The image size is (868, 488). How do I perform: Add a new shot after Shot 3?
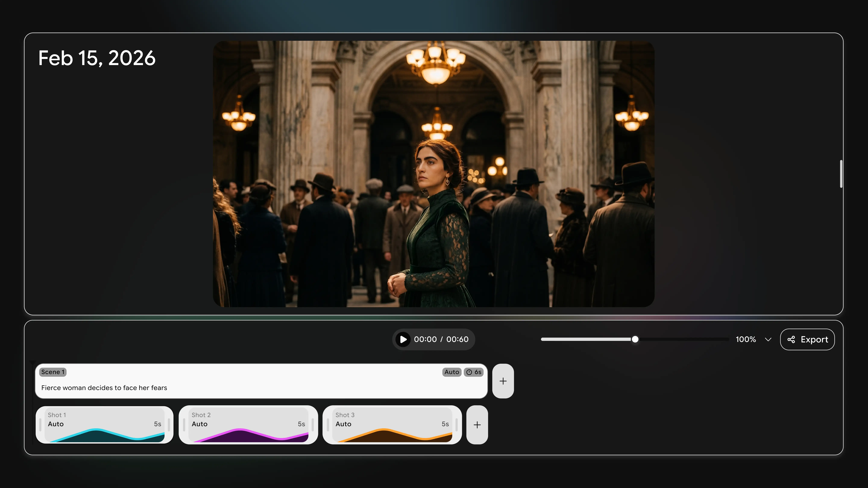click(477, 425)
